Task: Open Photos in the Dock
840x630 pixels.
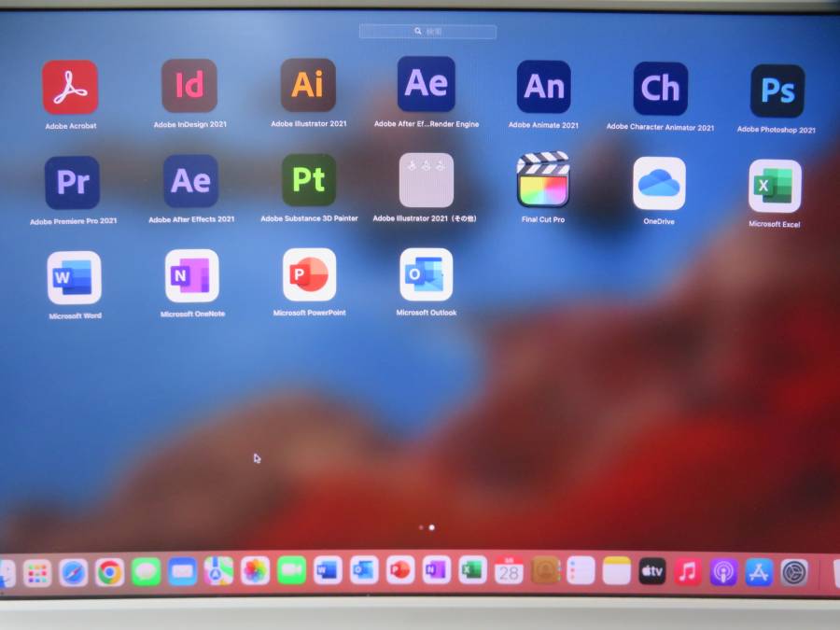Action: pyautogui.click(x=255, y=570)
